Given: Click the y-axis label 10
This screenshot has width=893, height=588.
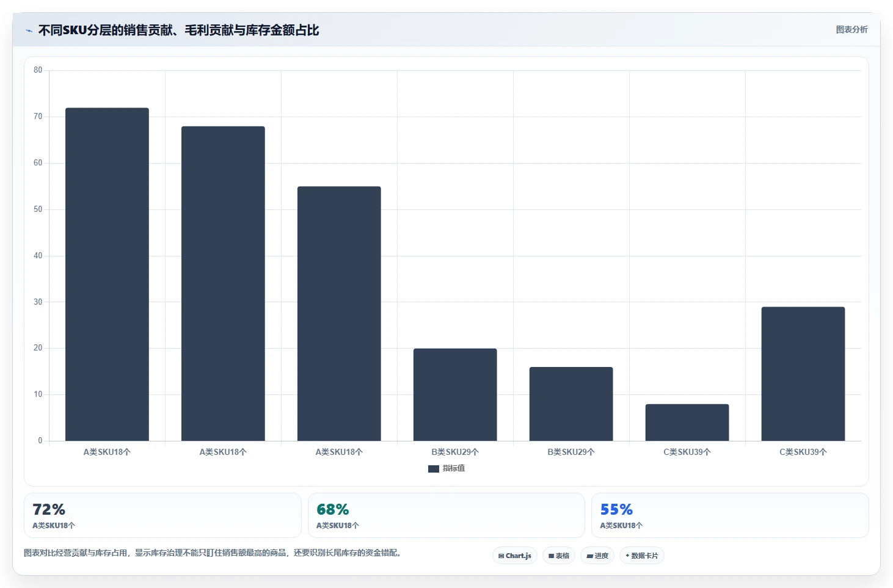Looking at the screenshot, I should [x=38, y=394].
